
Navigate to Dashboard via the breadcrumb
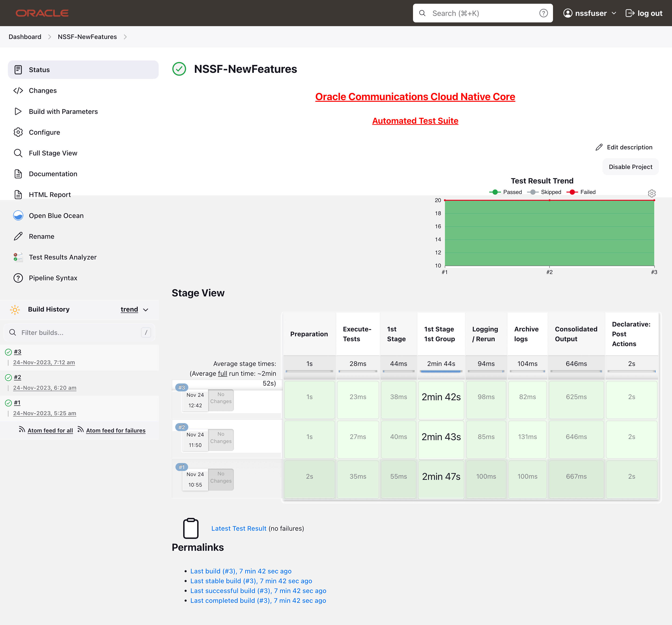click(x=25, y=36)
